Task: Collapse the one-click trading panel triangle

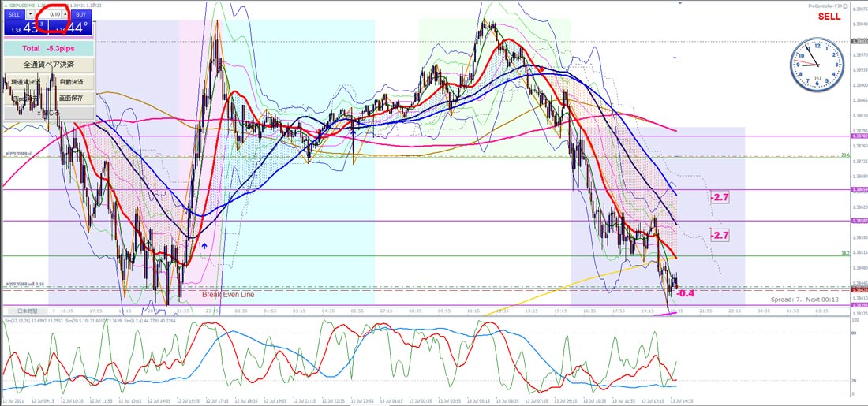Action: [x=6, y=6]
